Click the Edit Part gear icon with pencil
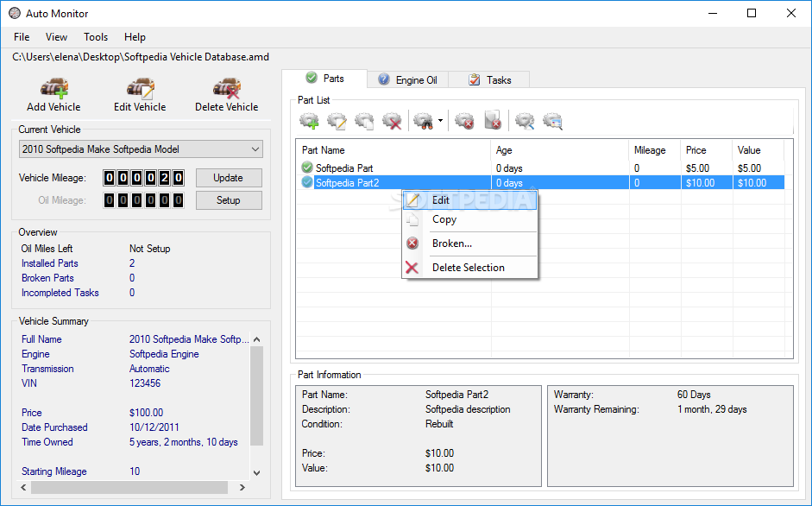The image size is (812, 506). pos(337,121)
